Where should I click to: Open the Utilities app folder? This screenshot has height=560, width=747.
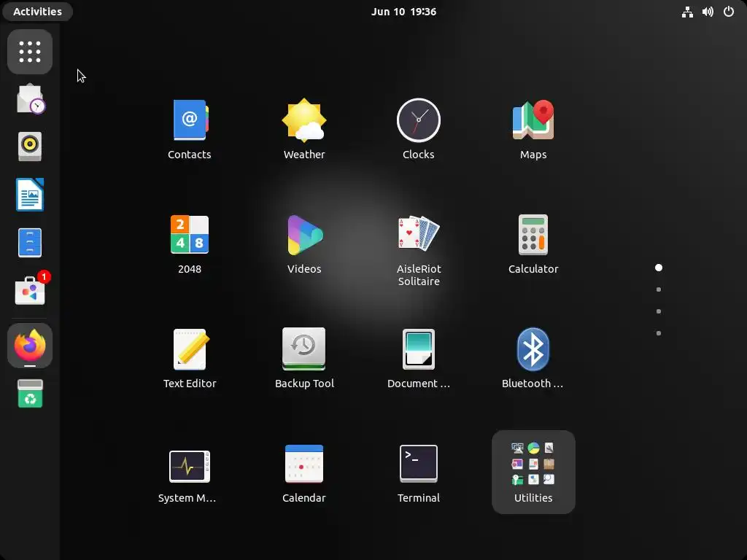pos(533,472)
